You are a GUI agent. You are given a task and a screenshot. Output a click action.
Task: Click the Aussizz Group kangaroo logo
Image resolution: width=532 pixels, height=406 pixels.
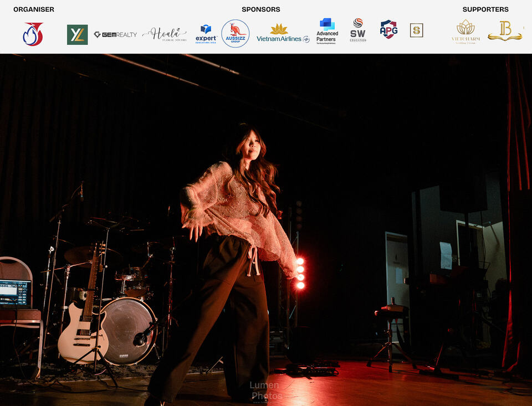[x=236, y=34]
